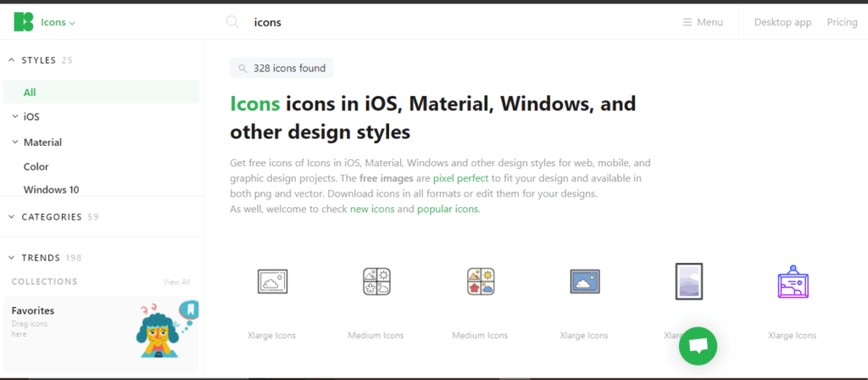Image resolution: width=868 pixels, height=380 pixels.
Task: Expand the CATEGORIES section
Action: tap(53, 217)
